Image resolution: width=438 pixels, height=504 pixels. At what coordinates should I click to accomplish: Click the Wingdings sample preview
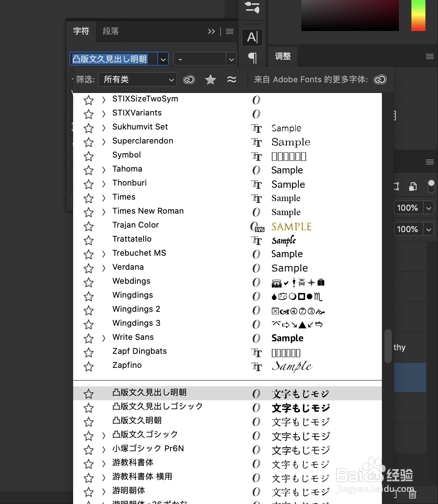pyautogui.click(x=297, y=296)
